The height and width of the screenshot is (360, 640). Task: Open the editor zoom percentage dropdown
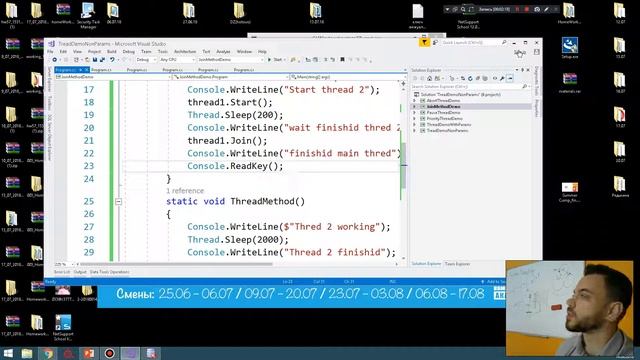pos(64,264)
